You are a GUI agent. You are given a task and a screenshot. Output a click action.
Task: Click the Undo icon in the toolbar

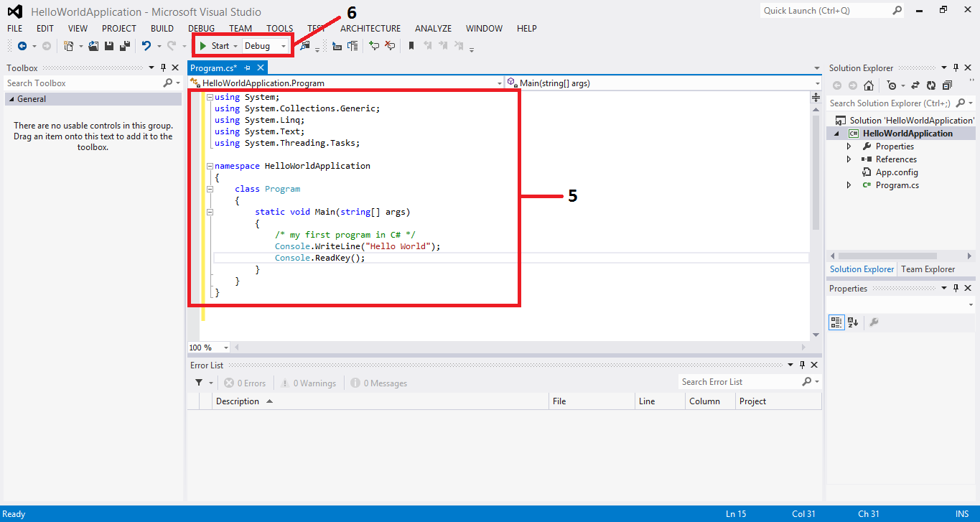[147, 45]
